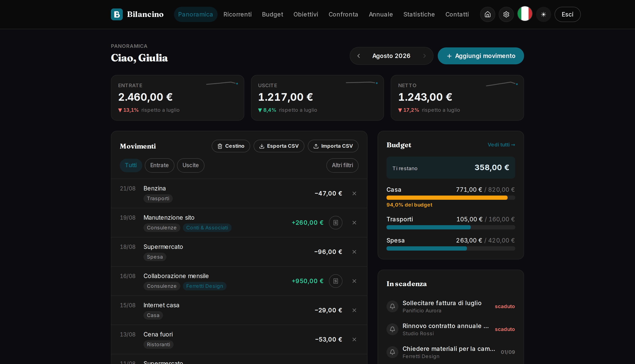Click bell icon for Rinnovo contratto annuale
The image size is (635, 364).
[392, 329]
